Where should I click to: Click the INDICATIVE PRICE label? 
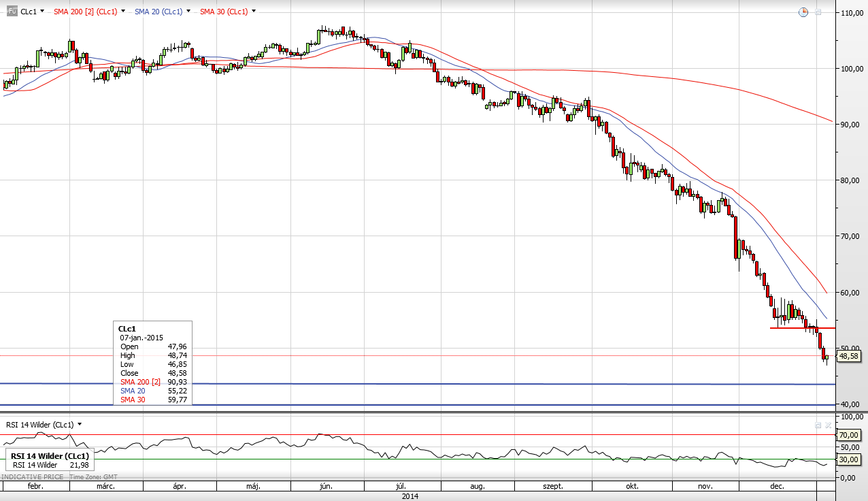point(32,476)
